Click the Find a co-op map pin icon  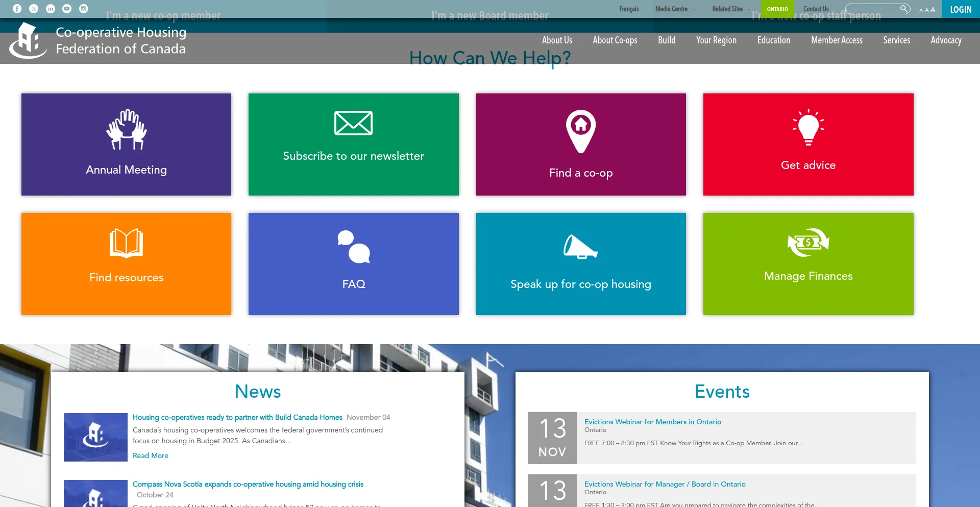tap(581, 131)
